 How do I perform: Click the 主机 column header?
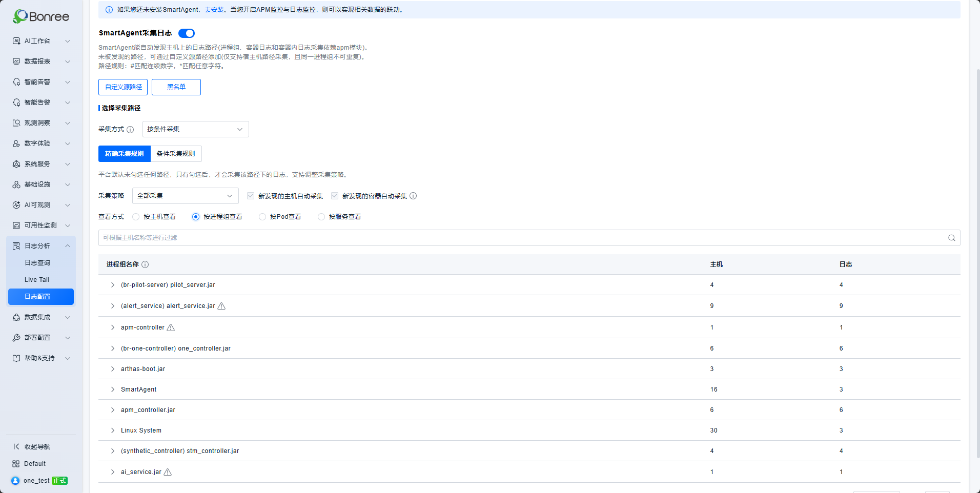(x=717, y=264)
